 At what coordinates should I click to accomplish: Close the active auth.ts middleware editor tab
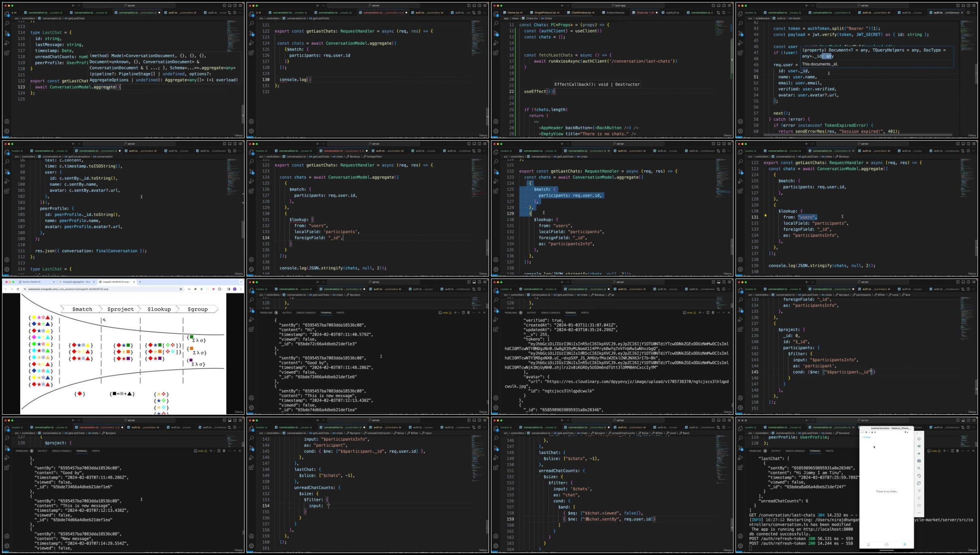click(962, 13)
